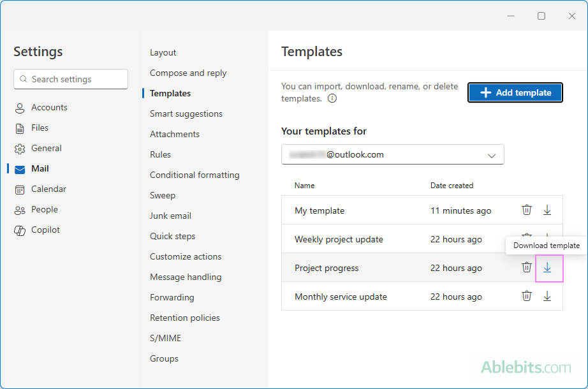Delete the My template entry
This screenshot has width=588, height=389.
pos(526,210)
